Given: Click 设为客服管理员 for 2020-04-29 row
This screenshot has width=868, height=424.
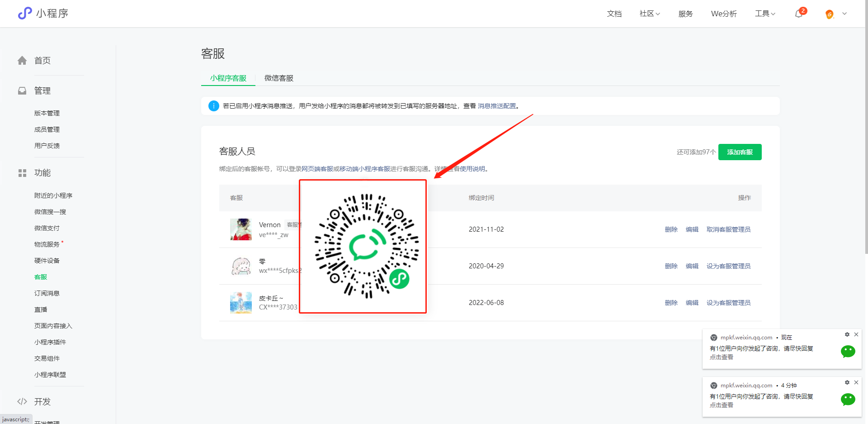Looking at the screenshot, I should click(x=728, y=266).
